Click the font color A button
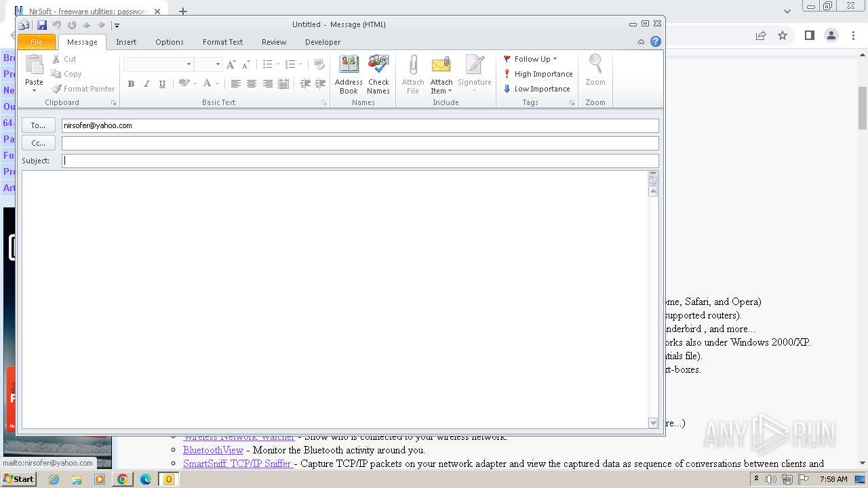Screen dimensions: 868x488 pos(208,83)
